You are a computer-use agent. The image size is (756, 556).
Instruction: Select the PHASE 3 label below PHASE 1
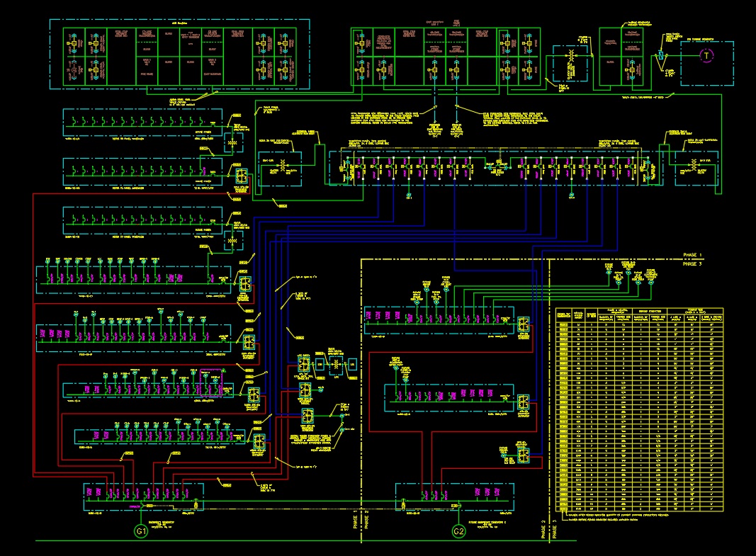(x=692, y=263)
